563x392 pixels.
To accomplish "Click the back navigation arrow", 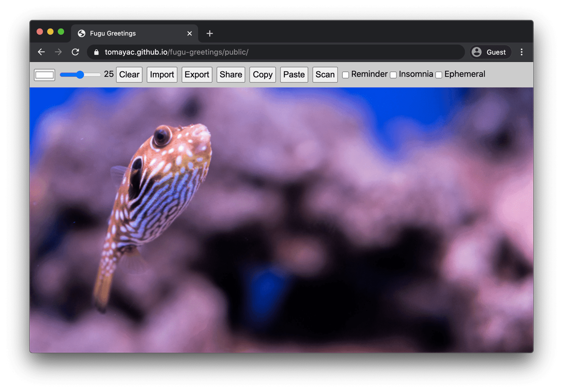I will 41,52.
